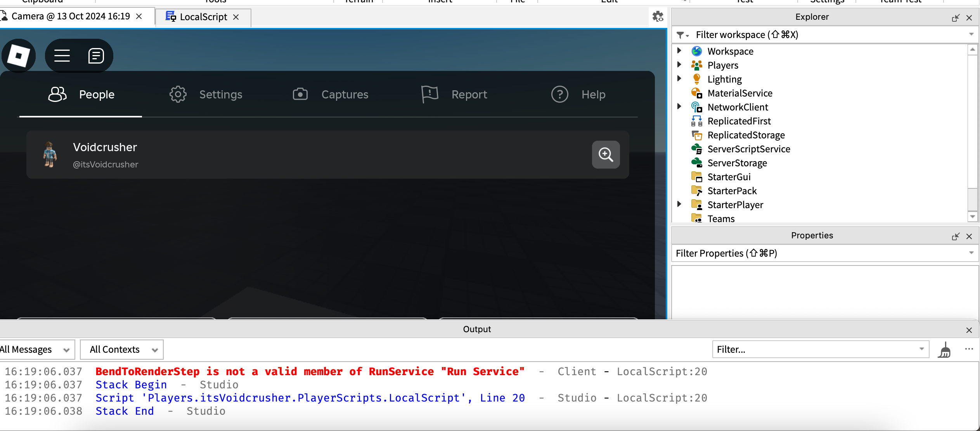Undock the Properties panel
980x431 pixels.
(956, 236)
